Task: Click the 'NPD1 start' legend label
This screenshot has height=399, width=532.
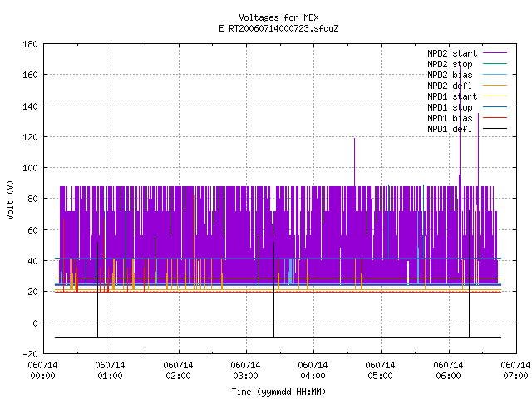Action: [452, 96]
